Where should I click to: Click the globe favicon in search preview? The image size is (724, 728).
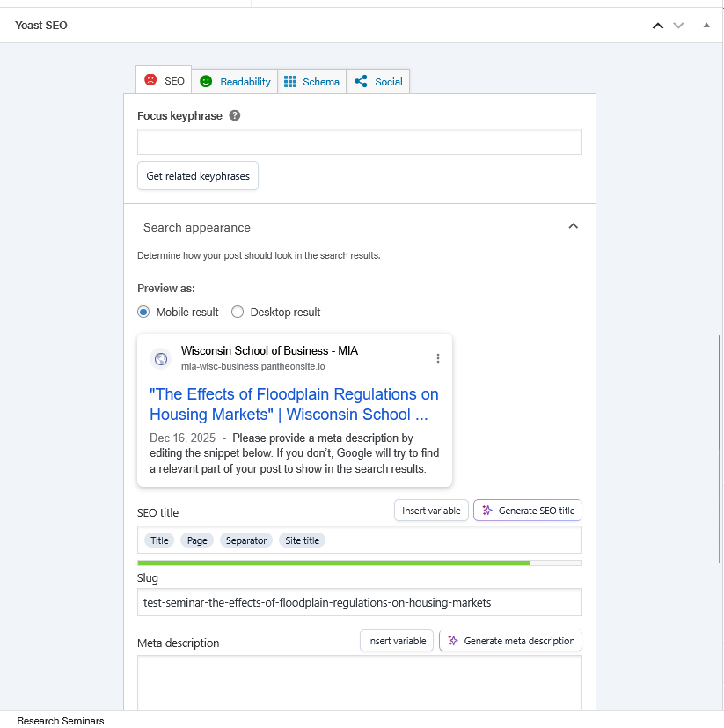tap(160, 358)
